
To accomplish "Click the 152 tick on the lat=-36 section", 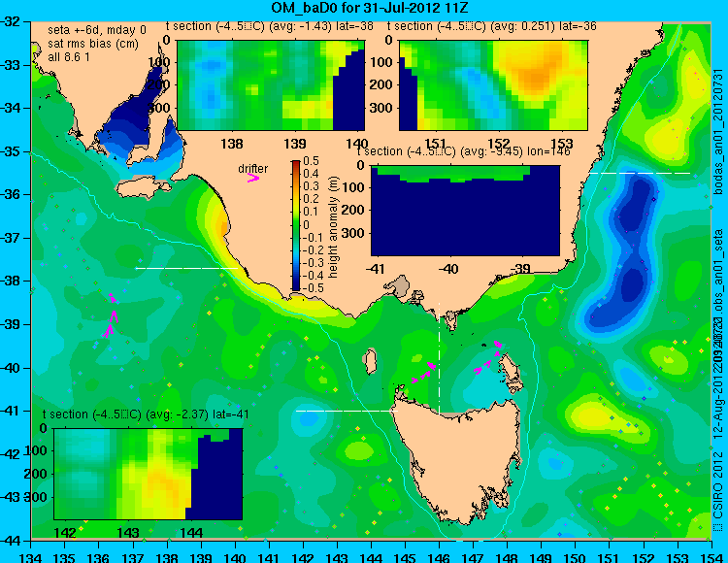I will pyautogui.click(x=499, y=144).
